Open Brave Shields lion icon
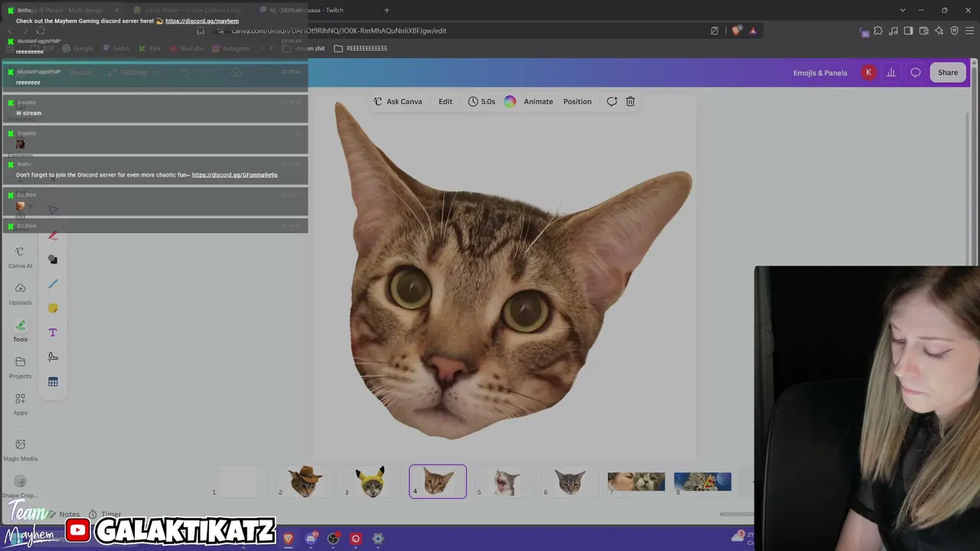This screenshot has height=551, width=980. (736, 31)
